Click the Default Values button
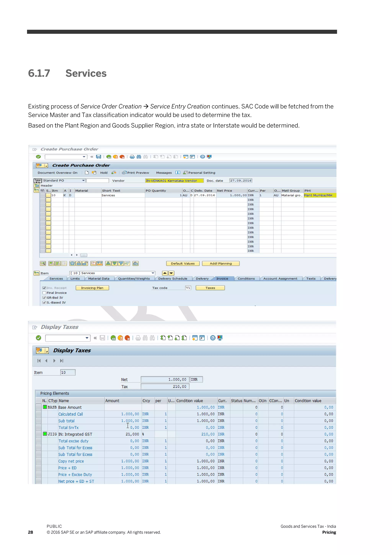Viewport: 392px width, 555px height. 183,263
